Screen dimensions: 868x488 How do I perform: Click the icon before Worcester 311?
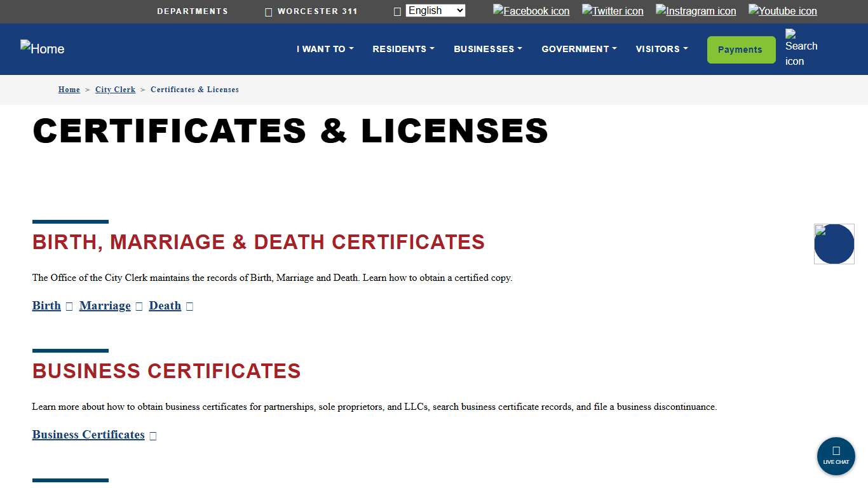268,11
